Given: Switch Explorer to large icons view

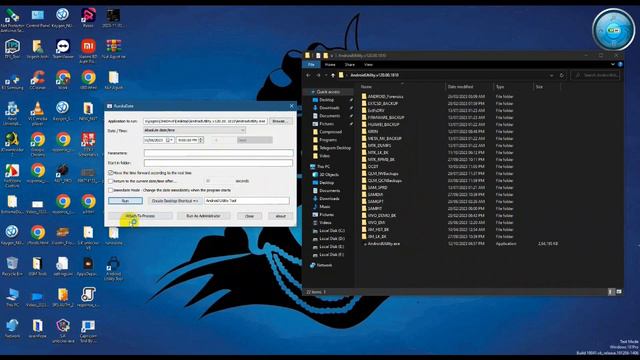Looking at the screenshot, I should (619, 292).
